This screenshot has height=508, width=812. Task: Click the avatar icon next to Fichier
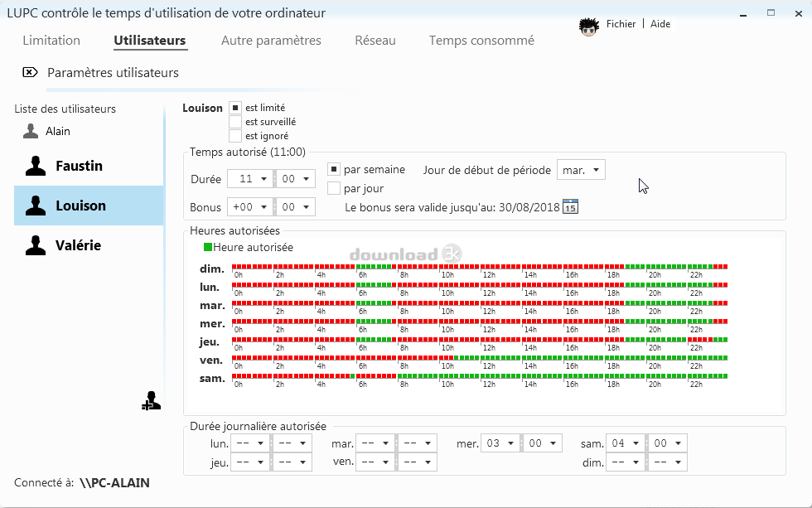tap(589, 26)
